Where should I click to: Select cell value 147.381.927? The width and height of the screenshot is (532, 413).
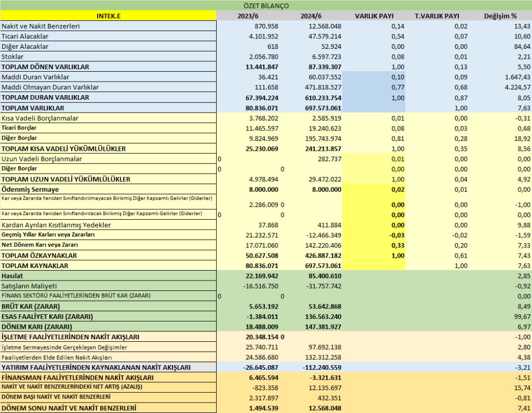(323, 327)
